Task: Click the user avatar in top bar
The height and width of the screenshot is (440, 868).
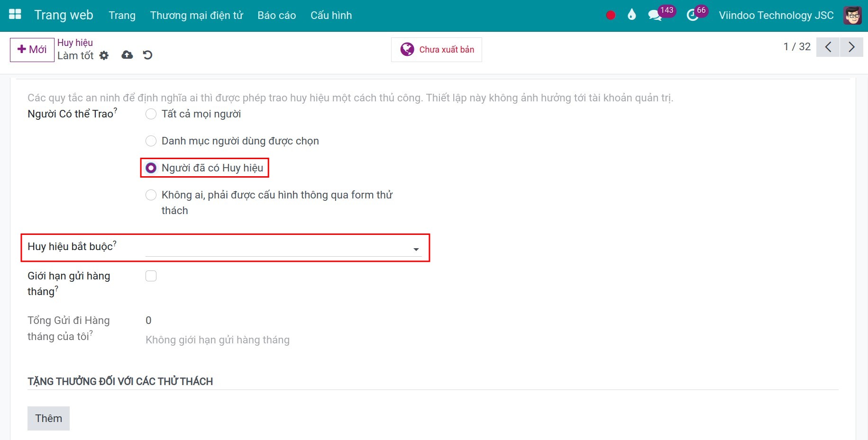Action: [852, 15]
